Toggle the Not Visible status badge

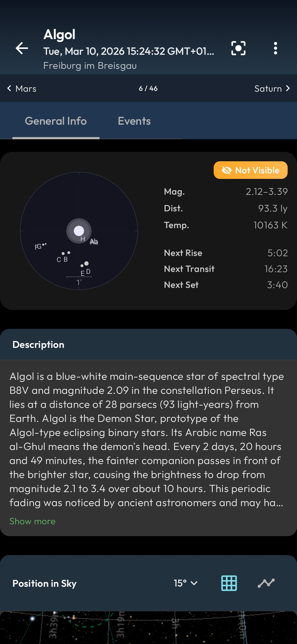point(250,170)
